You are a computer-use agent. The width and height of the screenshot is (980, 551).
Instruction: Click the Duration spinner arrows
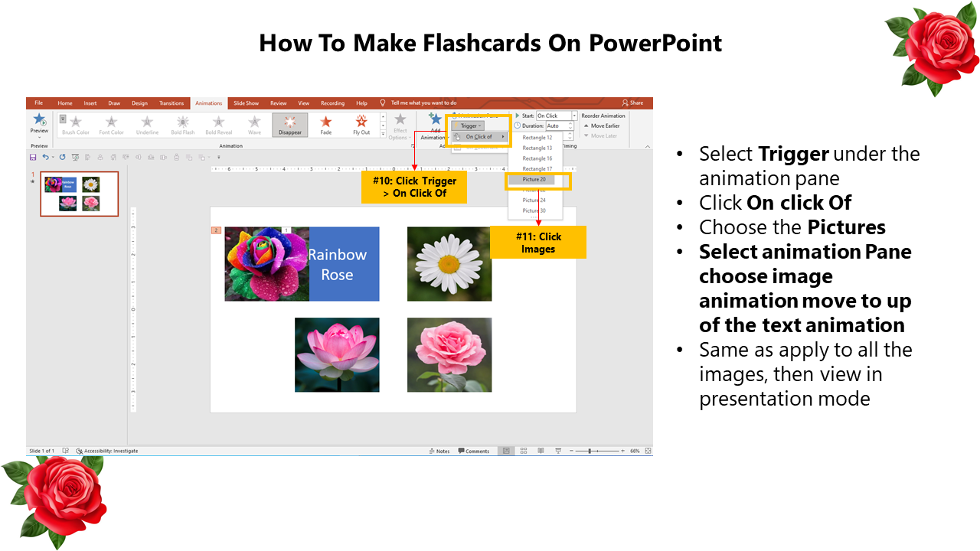pos(570,126)
